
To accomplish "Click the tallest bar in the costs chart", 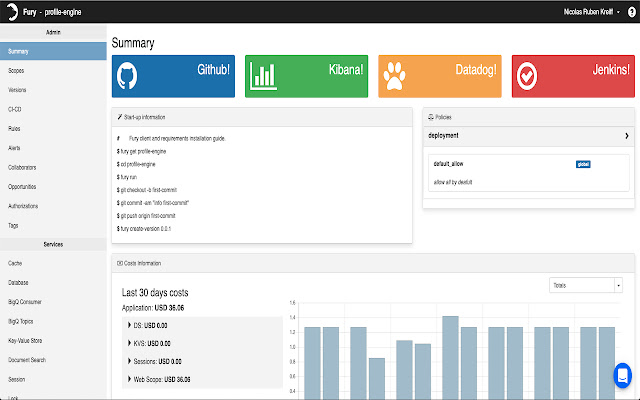I will click(451, 358).
